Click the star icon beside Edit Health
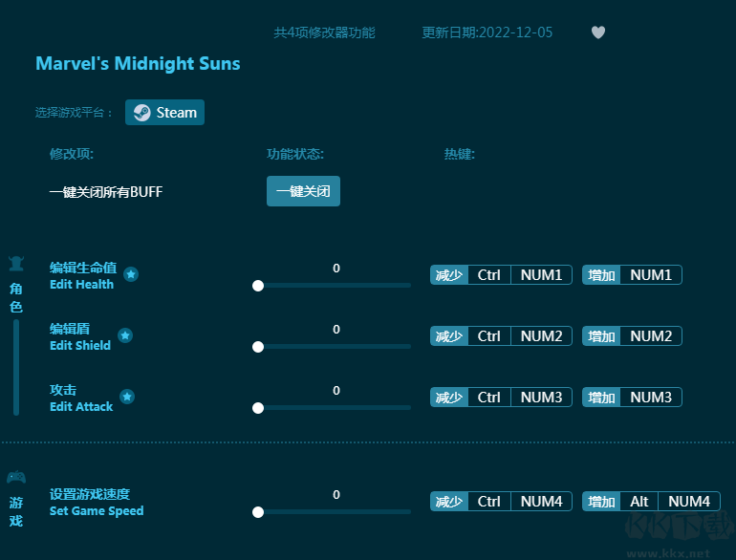Screen dimensions: 736x560 131,275
